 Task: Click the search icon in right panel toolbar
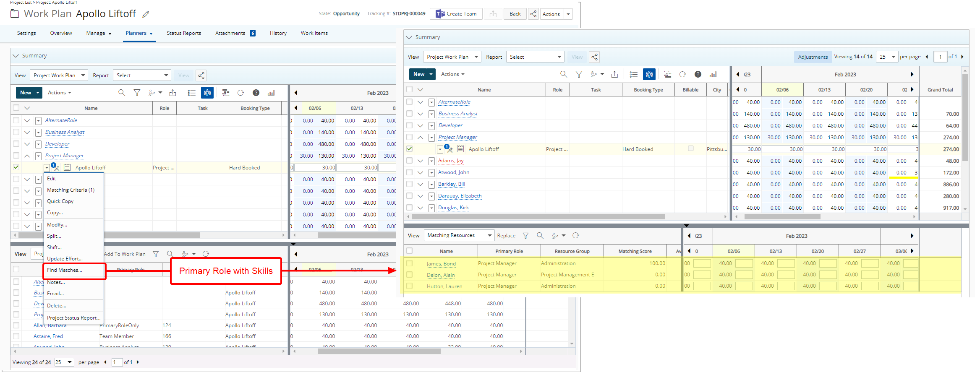(x=564, y=74)
